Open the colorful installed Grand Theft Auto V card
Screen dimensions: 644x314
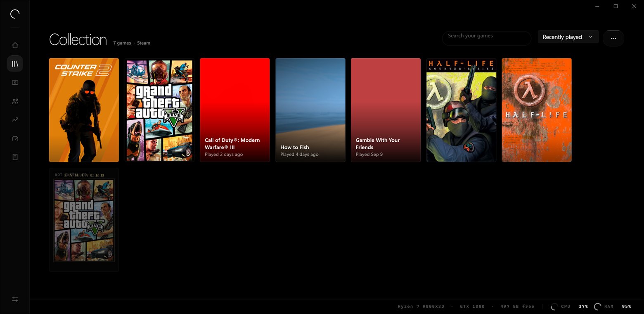[x=159, y=110]
